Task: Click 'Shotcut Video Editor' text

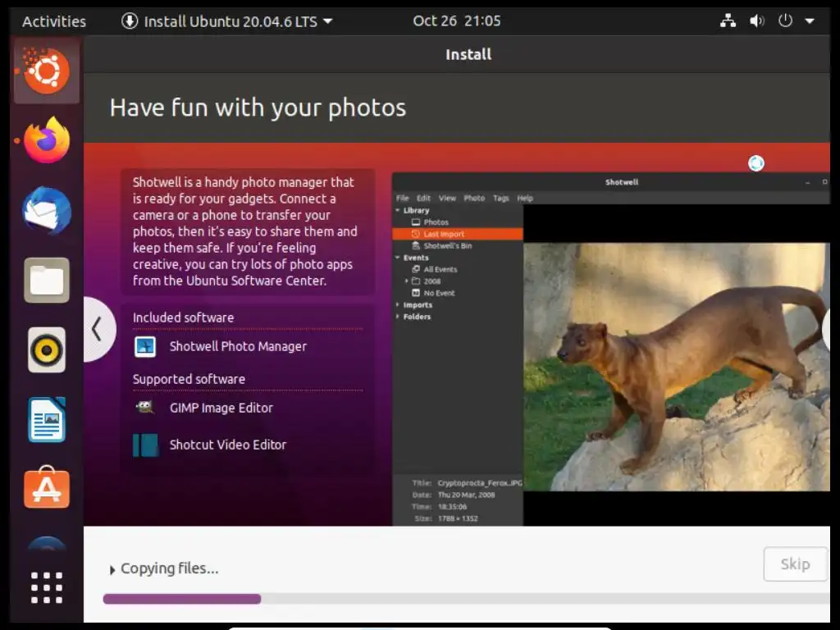Action: pyautogui.click(x=228, y=445)
